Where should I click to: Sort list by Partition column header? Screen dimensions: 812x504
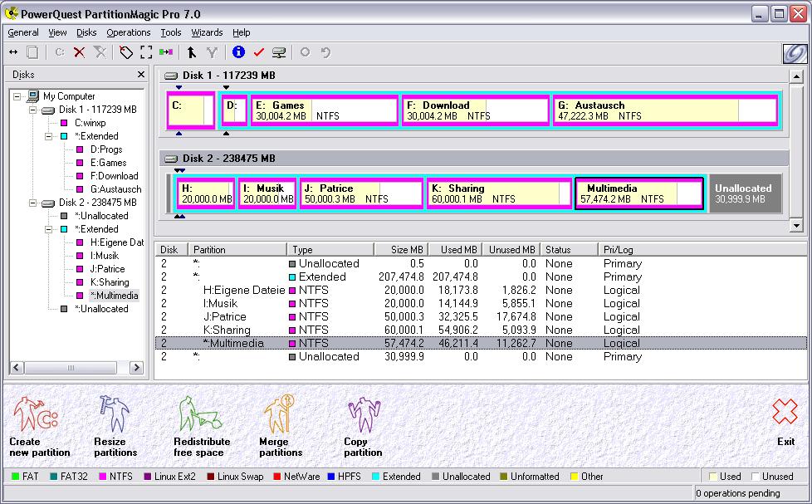(x=237, y=250)
